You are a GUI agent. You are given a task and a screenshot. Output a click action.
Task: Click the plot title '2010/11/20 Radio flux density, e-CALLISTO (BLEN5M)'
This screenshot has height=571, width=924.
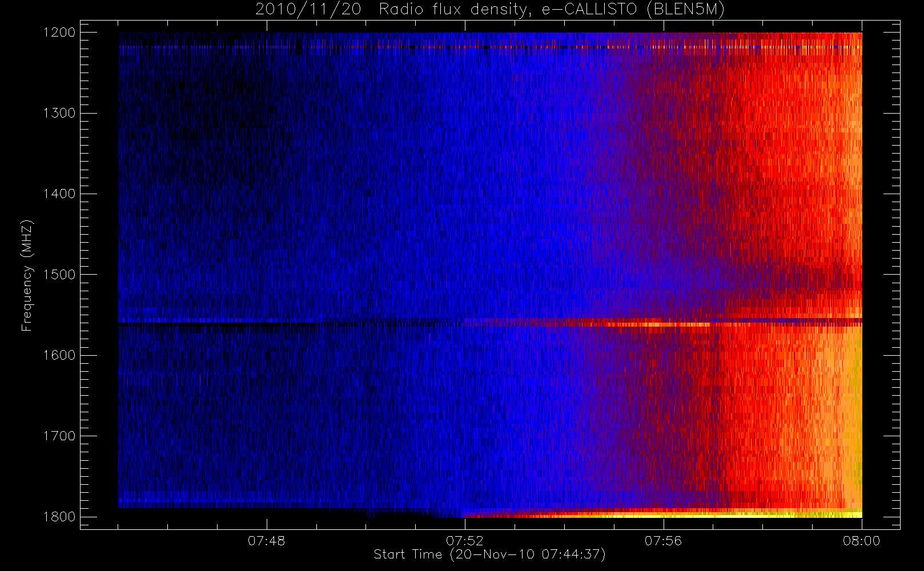[x=490, y=10]
